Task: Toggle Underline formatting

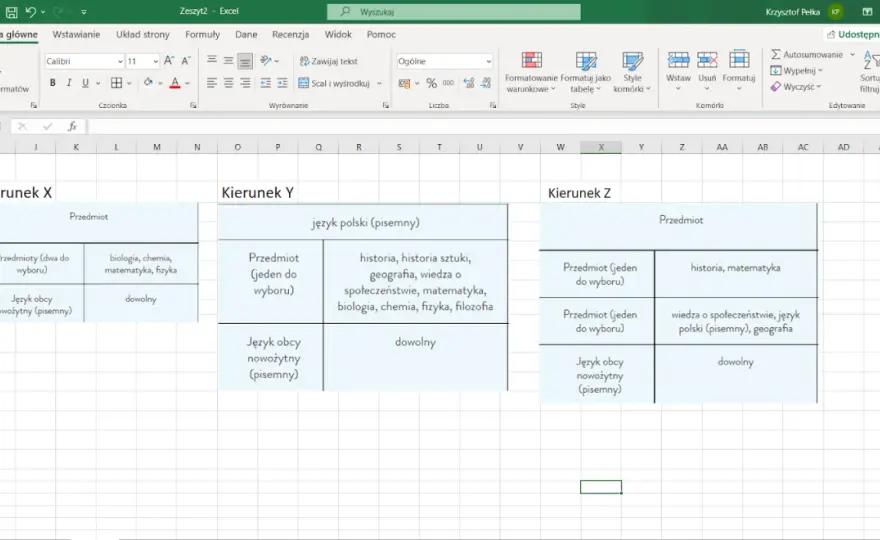Action: [x=85, y=83]
